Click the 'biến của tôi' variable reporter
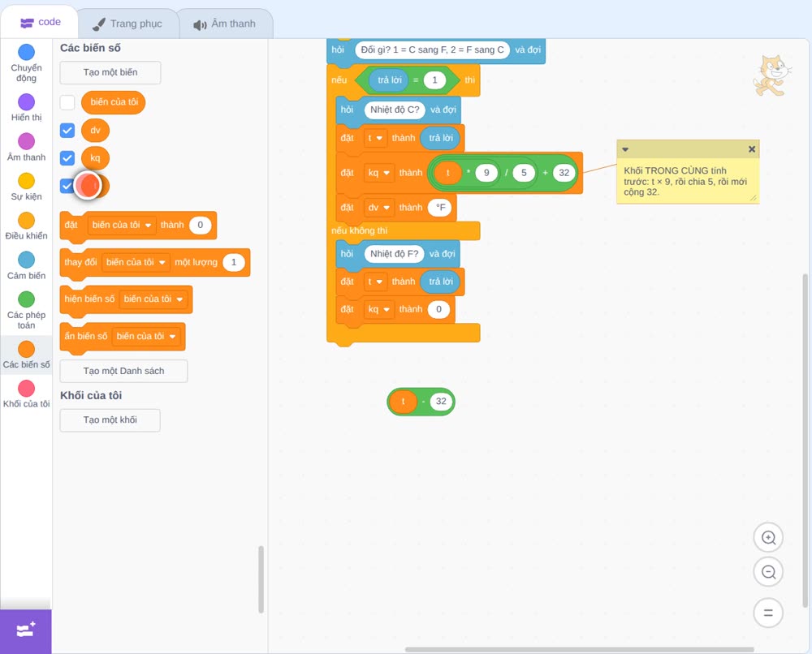 [x=114, y=102]
